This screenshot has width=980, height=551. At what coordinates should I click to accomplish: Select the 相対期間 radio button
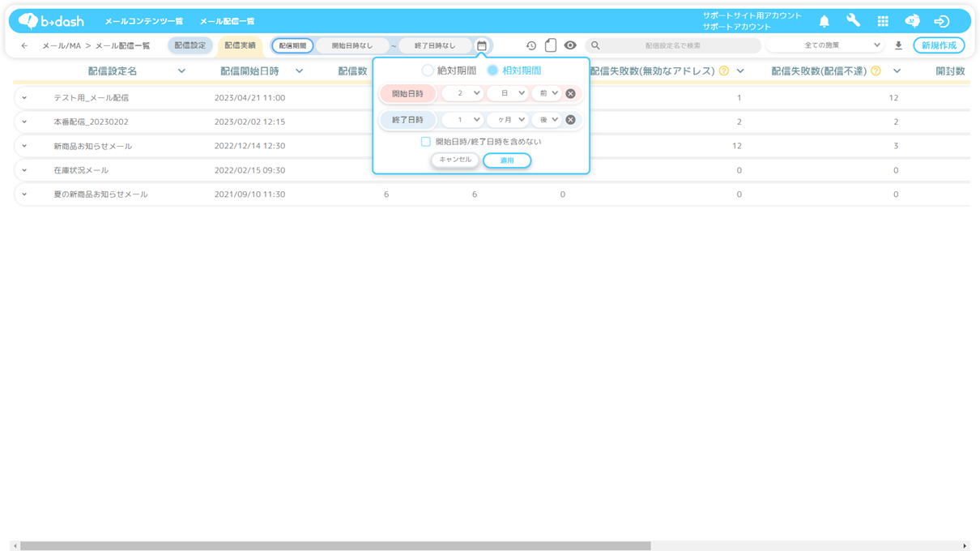click(492, 70)
